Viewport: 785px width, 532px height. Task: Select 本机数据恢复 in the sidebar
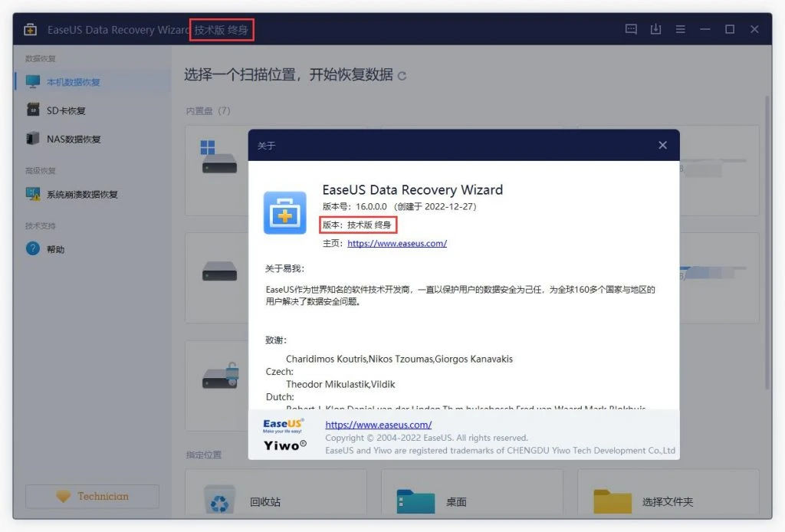click(x=74, y=82)
